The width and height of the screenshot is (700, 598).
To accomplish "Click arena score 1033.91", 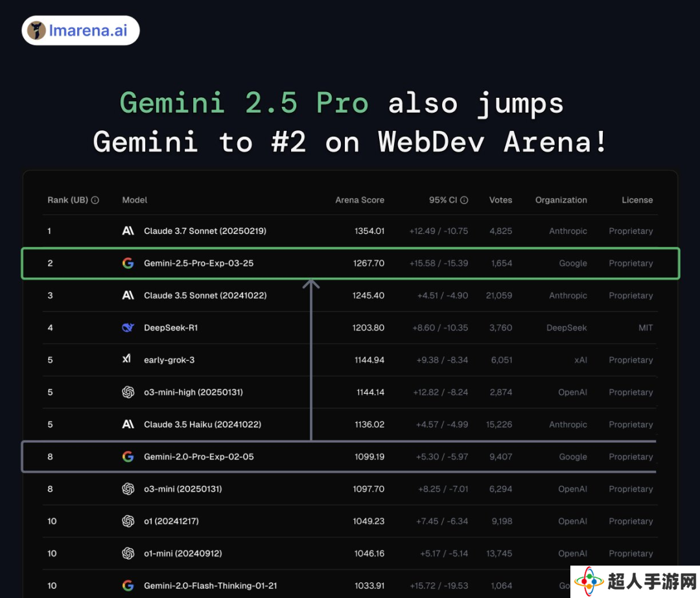I will click(x=369, y=586).
